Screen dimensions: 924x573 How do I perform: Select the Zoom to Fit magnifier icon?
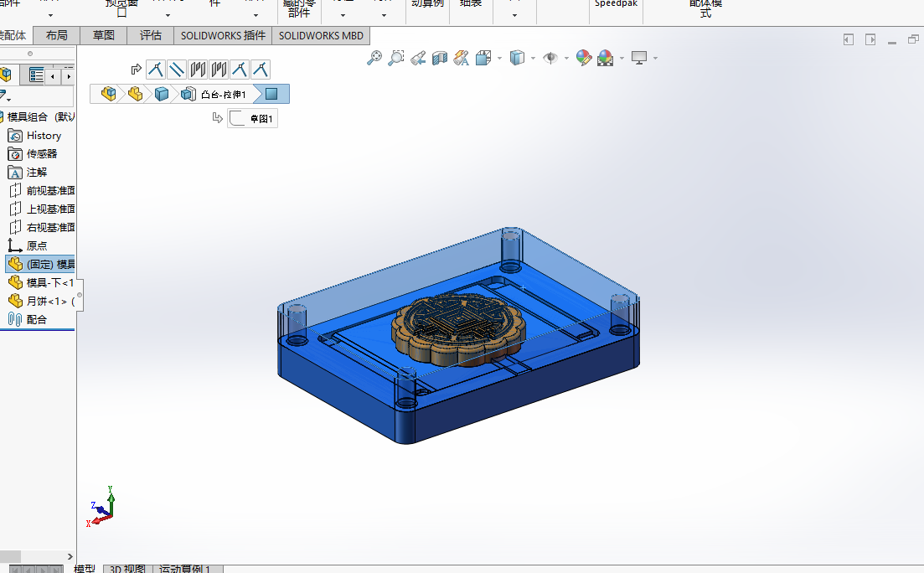374,58
